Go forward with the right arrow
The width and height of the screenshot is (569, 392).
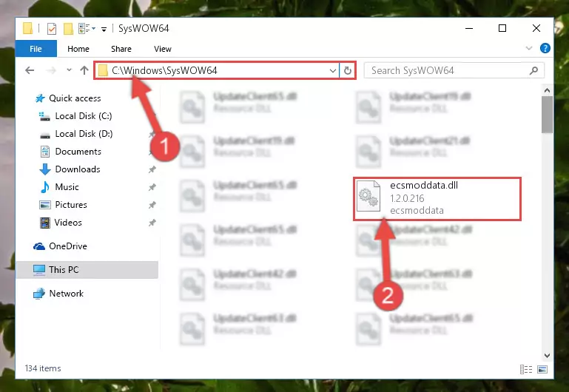pyautogui.click(x=51, y=70)
